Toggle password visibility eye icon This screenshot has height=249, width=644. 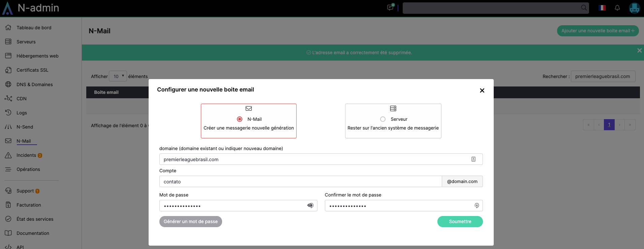click(x=310, y=206)
